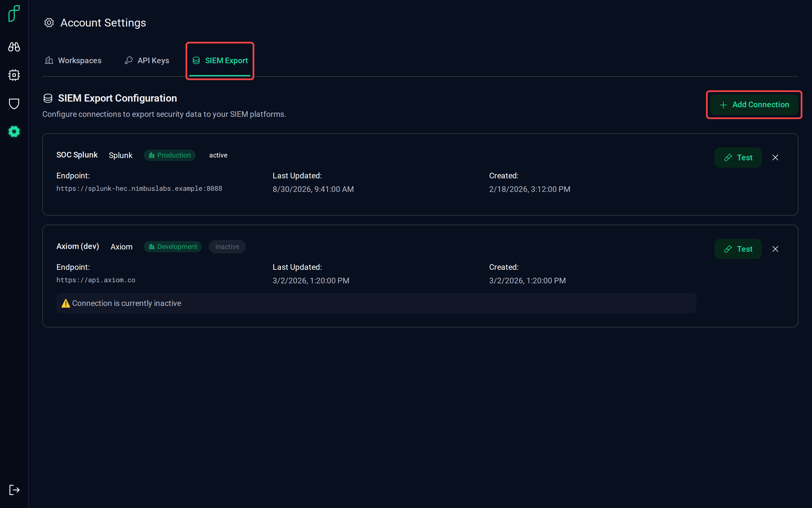Image resolution: width=812 pixels, height=508 pixels.
Task: Click the Production workspace badge
Action: [x=170, y=155]
